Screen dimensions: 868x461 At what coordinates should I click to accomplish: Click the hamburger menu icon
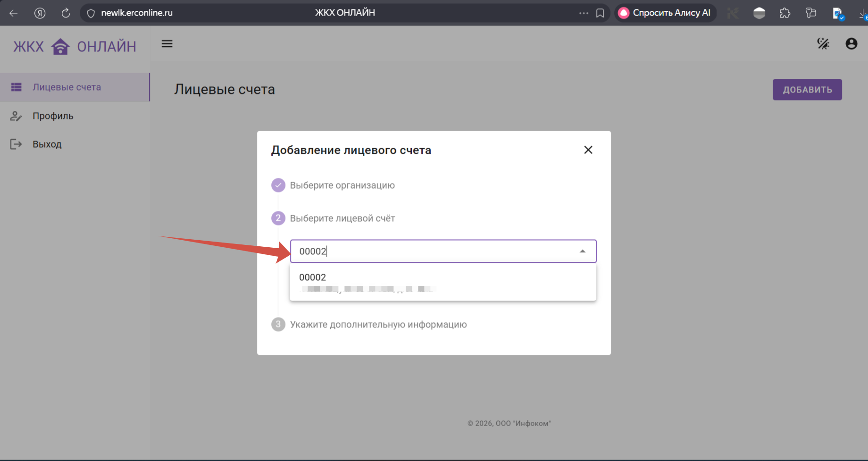coord(167,44)
